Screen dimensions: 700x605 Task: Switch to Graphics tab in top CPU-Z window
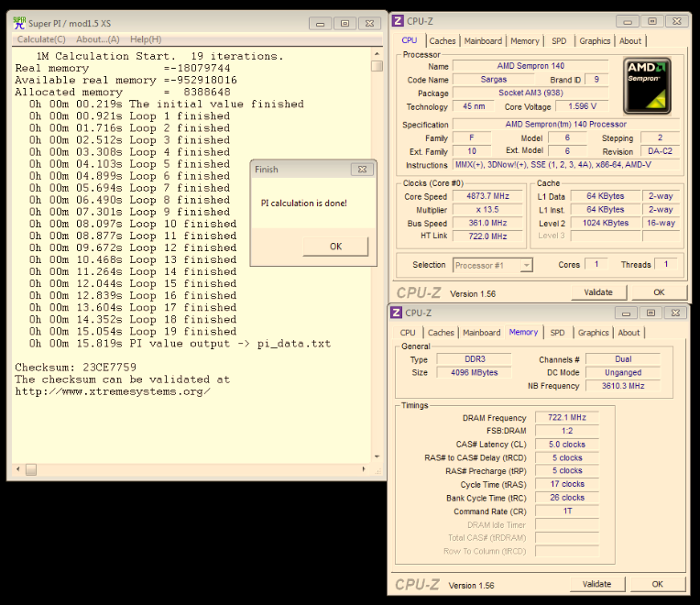(595, 41)
